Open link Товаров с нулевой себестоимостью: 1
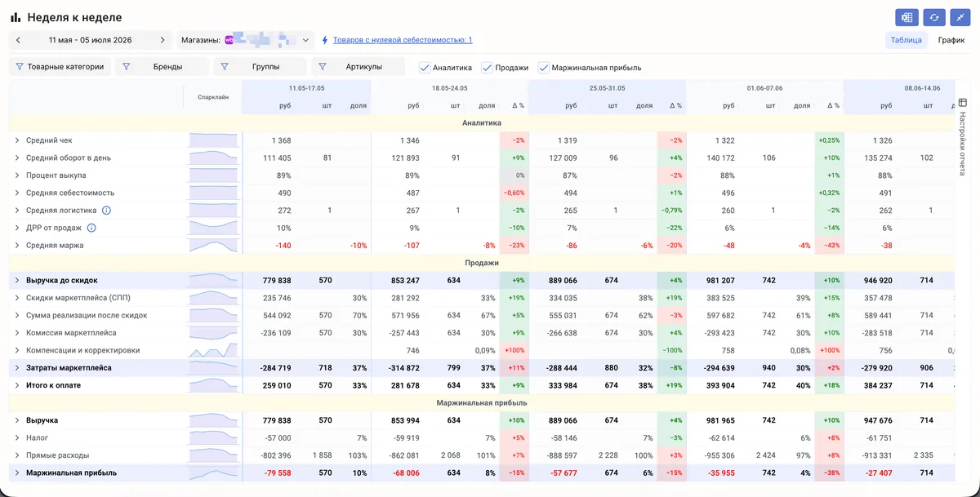Screen dimensions: 980x497 point(403,40)
